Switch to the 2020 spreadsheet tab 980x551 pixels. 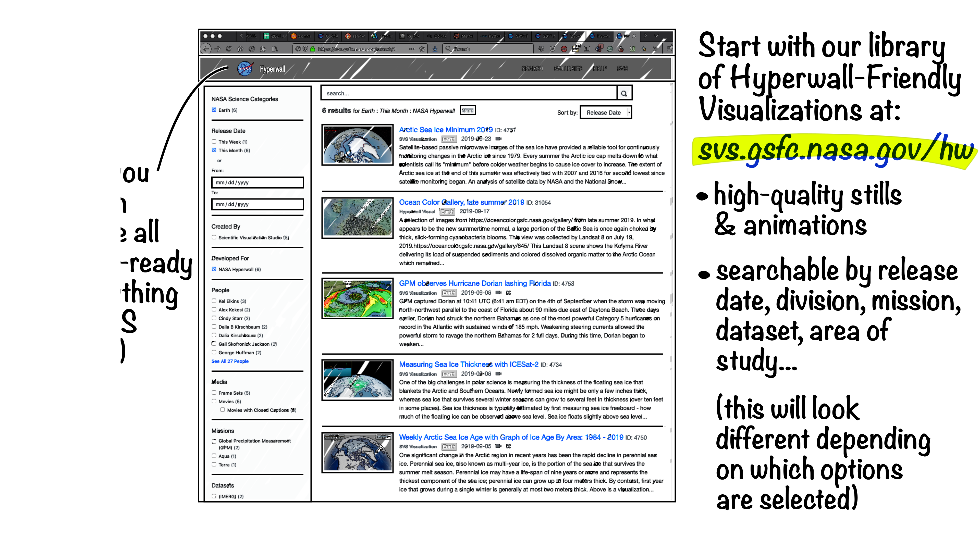pos(273,36)
